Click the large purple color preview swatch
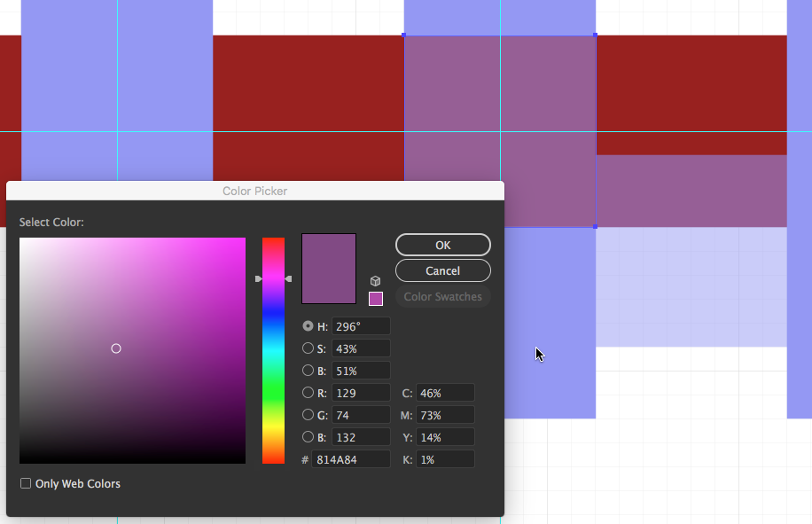Image resolution: width=812 pixels, height=524 pixels. point(329,269)
